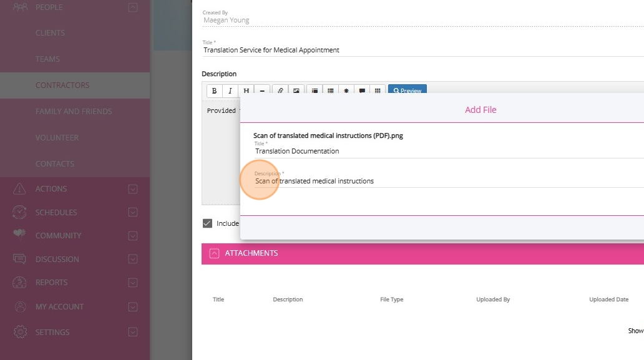This screenshot has height=360, width=644.
Task: Collapse the Attachments section
Action: (x=214, y=253)
